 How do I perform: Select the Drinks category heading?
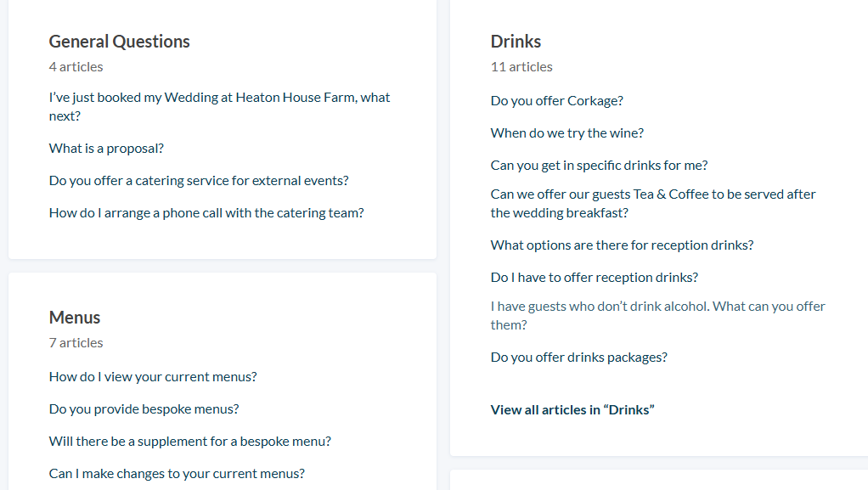(516, 42)
